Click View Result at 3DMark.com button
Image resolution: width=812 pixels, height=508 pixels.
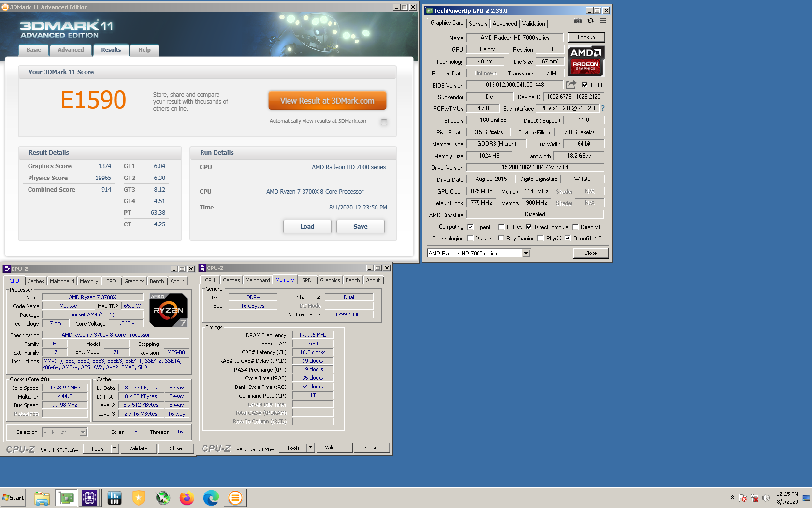(327, 101)
